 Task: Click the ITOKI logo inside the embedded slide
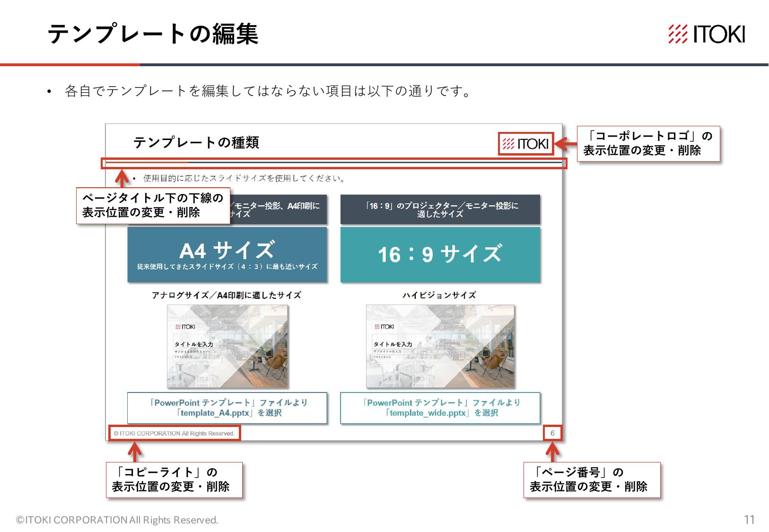pos(525,144)
